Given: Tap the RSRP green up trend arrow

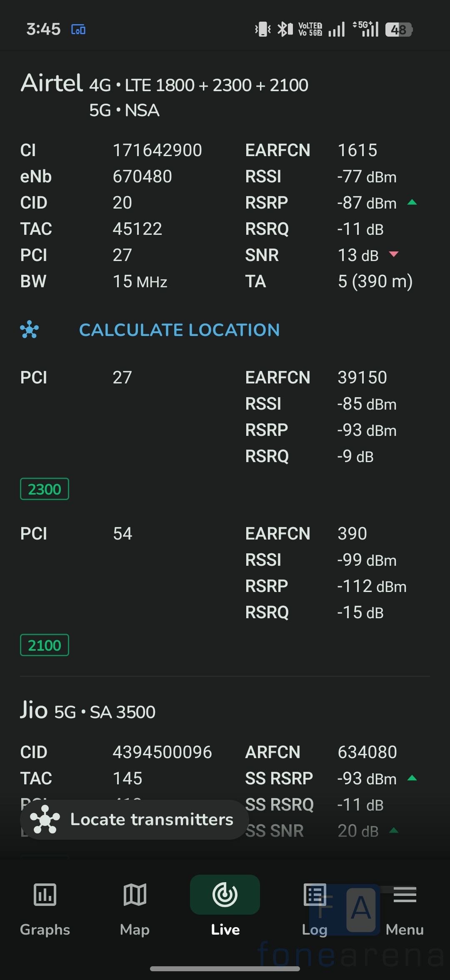Looking at the screenshot, I should [x=412, y=203].
